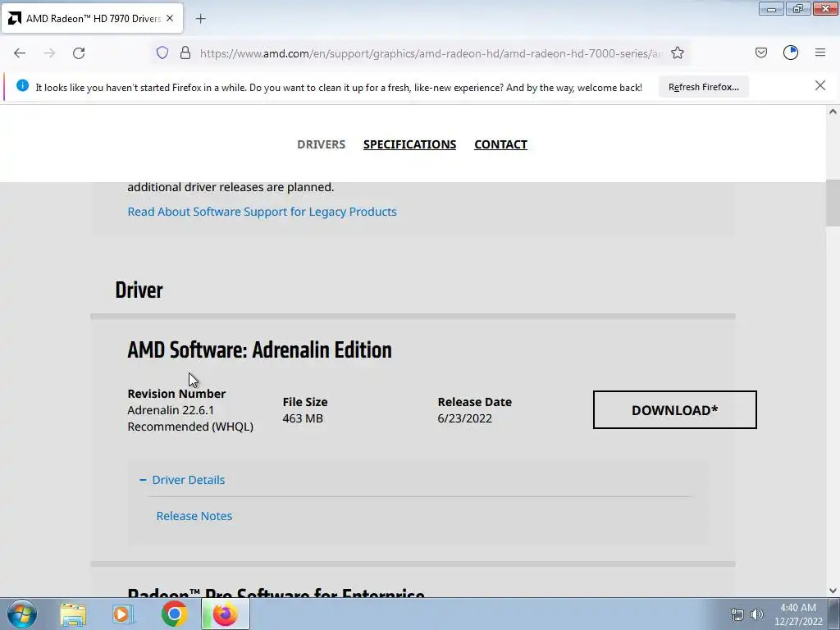Open the DRIVERS page tab
The height and width of the screenshot is (630, 840).
click(x=321, y=144)
